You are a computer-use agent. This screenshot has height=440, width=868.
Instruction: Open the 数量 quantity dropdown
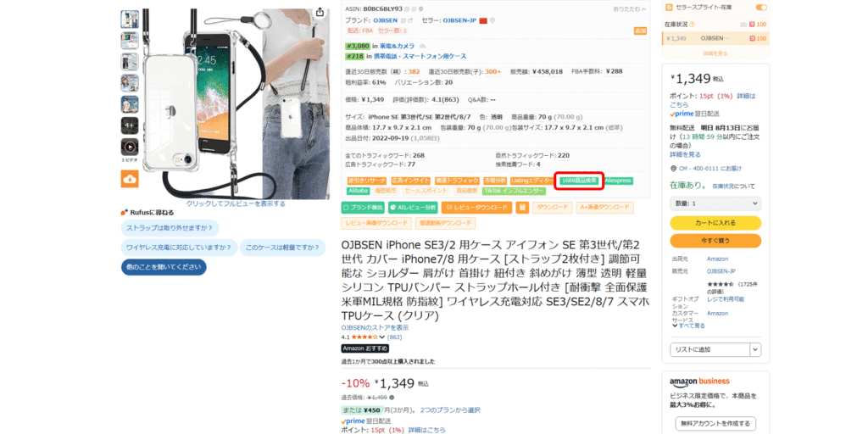tap(715, 203)
